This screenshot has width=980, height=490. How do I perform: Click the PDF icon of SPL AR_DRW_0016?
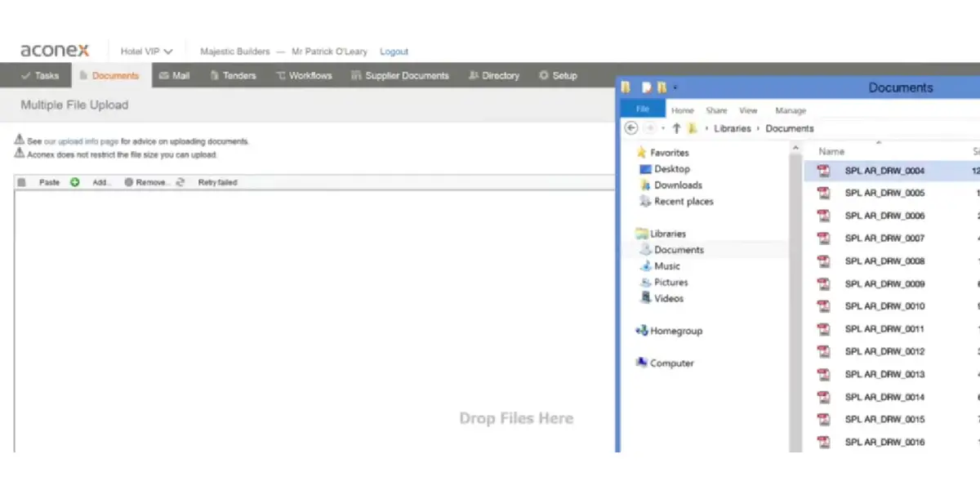tap(824, 442)
